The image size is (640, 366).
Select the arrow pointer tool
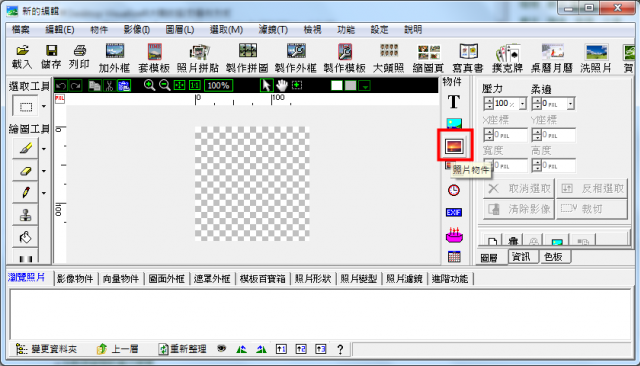(266, 85)
